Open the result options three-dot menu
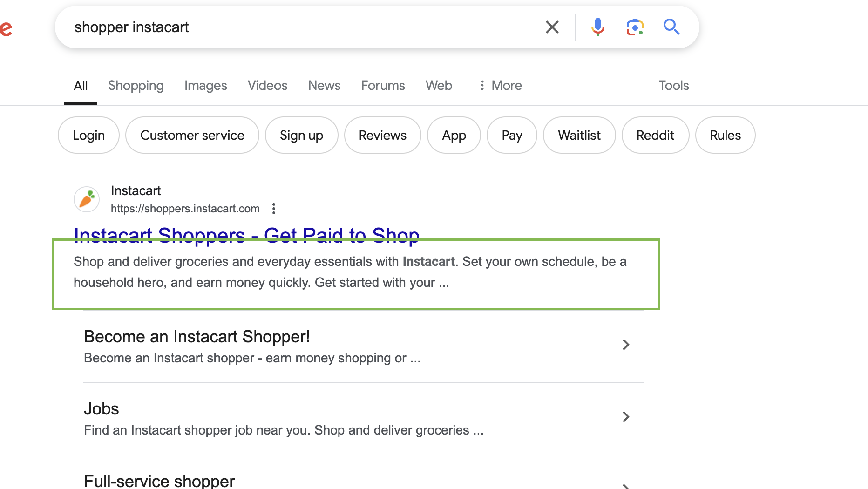The height and width of the screenshot is (489, 868). [274, 209]
